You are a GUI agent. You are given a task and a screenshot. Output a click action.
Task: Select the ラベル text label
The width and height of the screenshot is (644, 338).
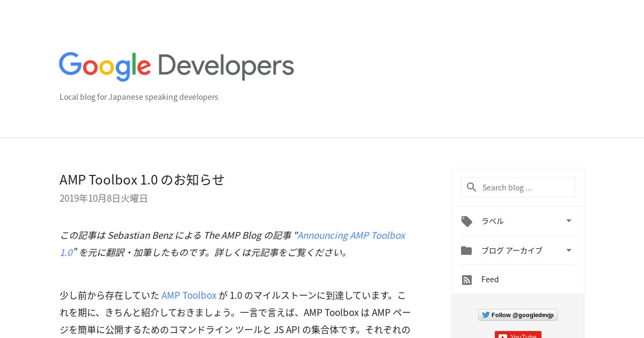(x=493, y=221)
